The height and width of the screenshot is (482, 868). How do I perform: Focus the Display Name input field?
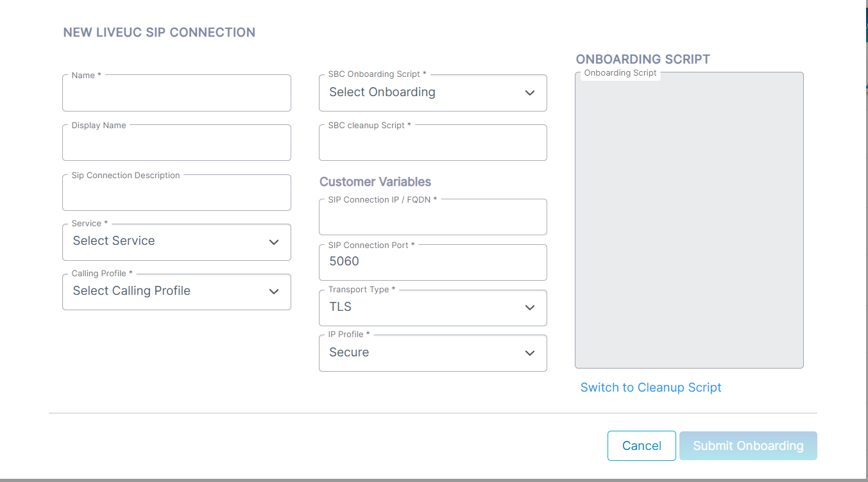pyautogui.click(x=176, y=142)
